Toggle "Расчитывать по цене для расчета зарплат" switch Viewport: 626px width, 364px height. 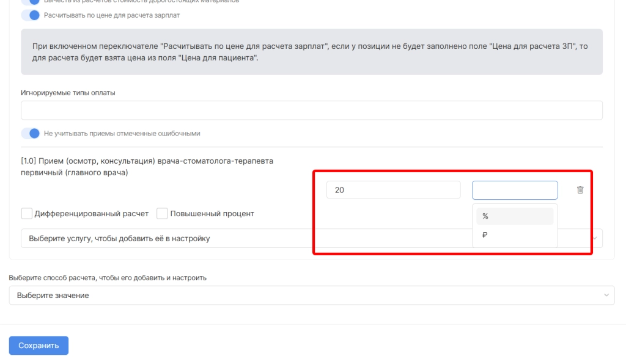tap(30, 15)
